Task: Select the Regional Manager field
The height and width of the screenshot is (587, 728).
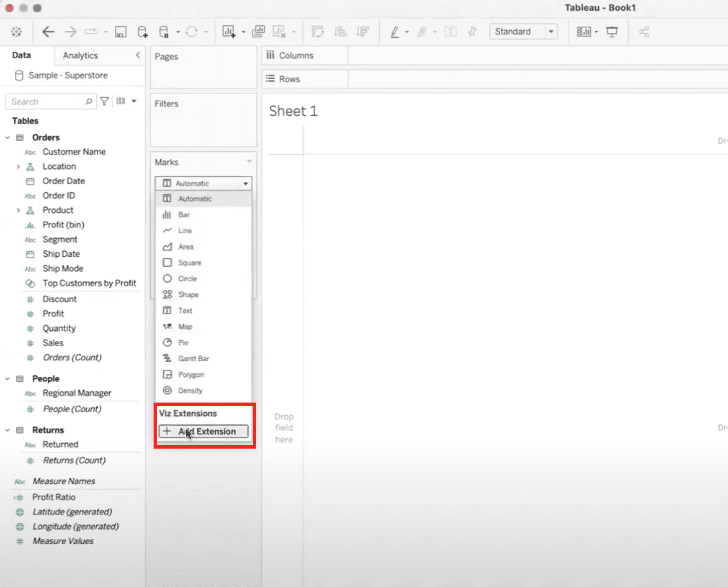Action: [77, 393]
